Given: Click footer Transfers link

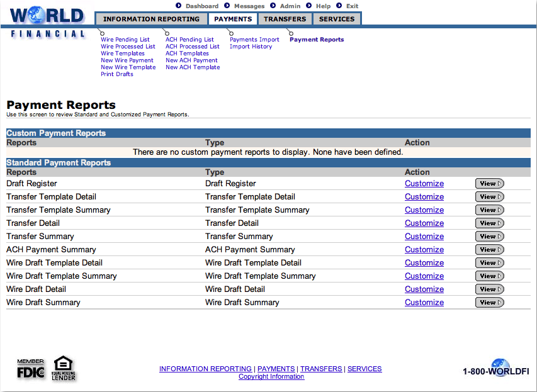Looking at the screenshot, I should [x=321, y=369].
